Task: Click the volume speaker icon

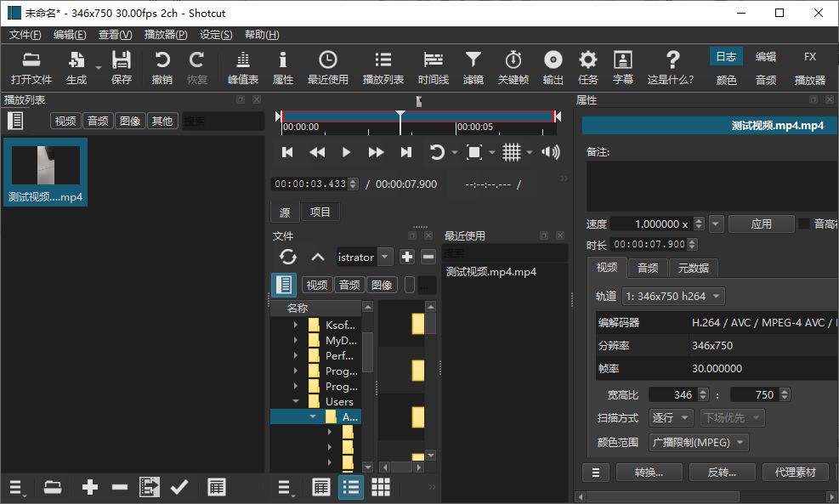Action: [551, 152]
